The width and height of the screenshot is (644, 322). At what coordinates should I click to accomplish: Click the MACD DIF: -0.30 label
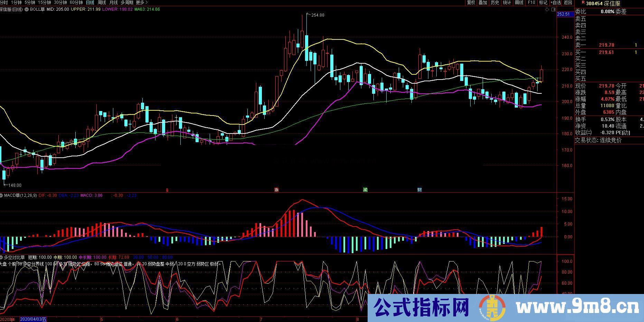[x=48, y=195]
